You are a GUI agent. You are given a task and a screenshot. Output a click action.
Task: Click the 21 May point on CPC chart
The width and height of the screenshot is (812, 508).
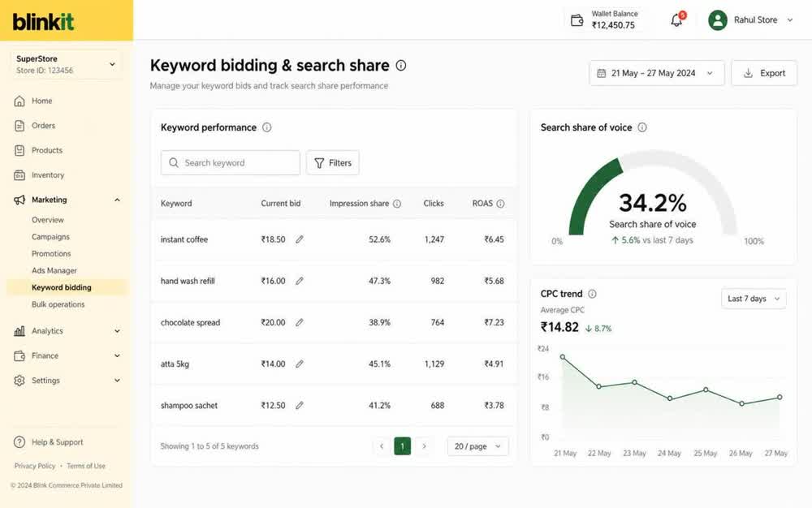click(x=563, y=357)
